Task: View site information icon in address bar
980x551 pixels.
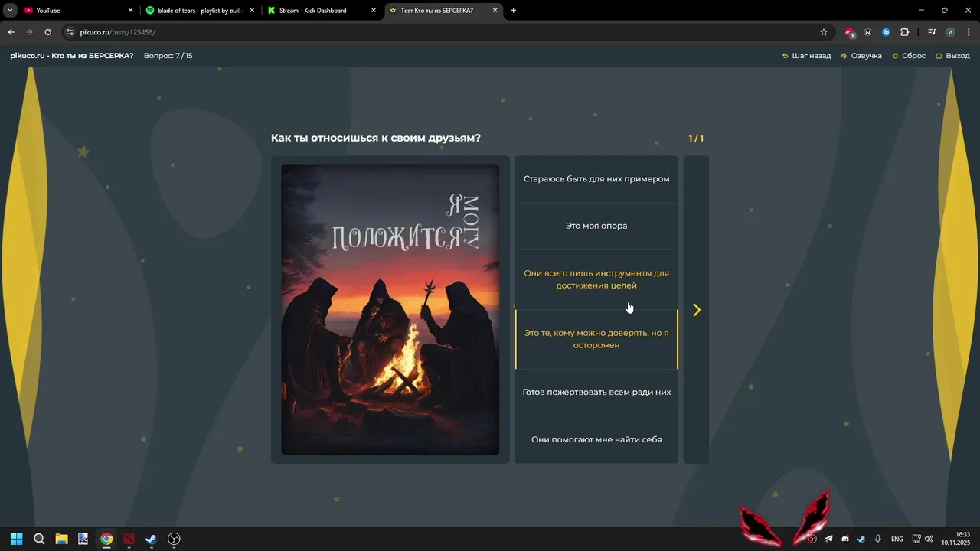Action: [69, 32]
